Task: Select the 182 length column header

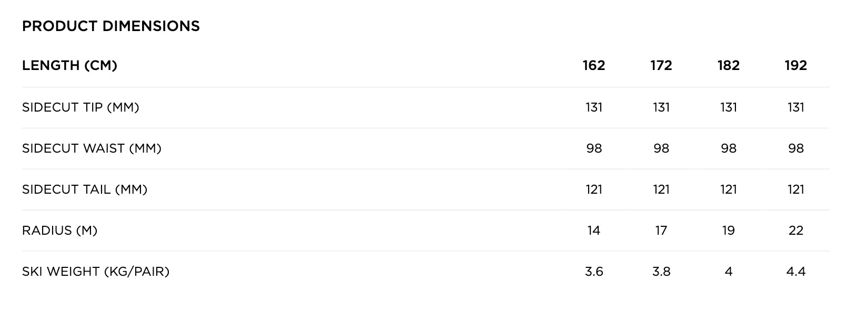Action: tap(729, 66)
